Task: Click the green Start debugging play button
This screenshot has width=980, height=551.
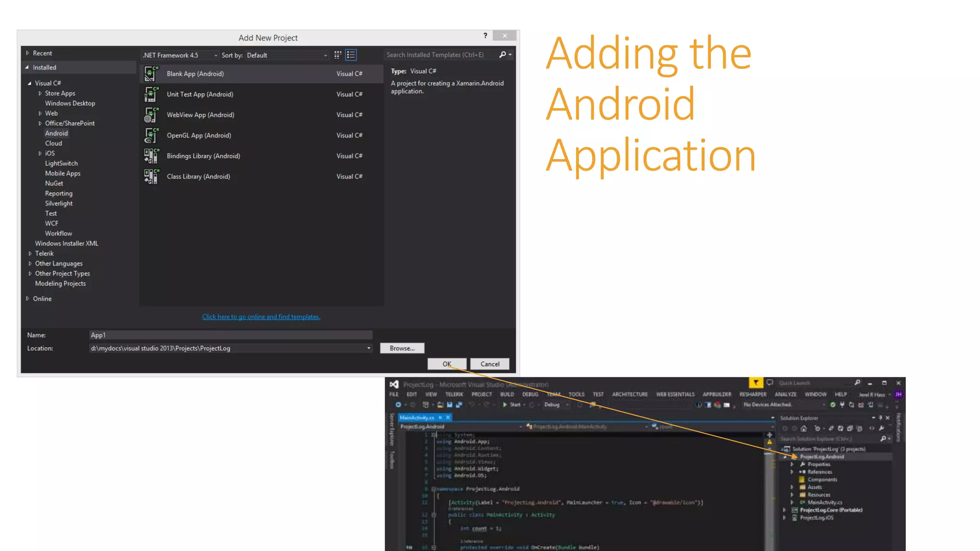Action: [505, 405]
